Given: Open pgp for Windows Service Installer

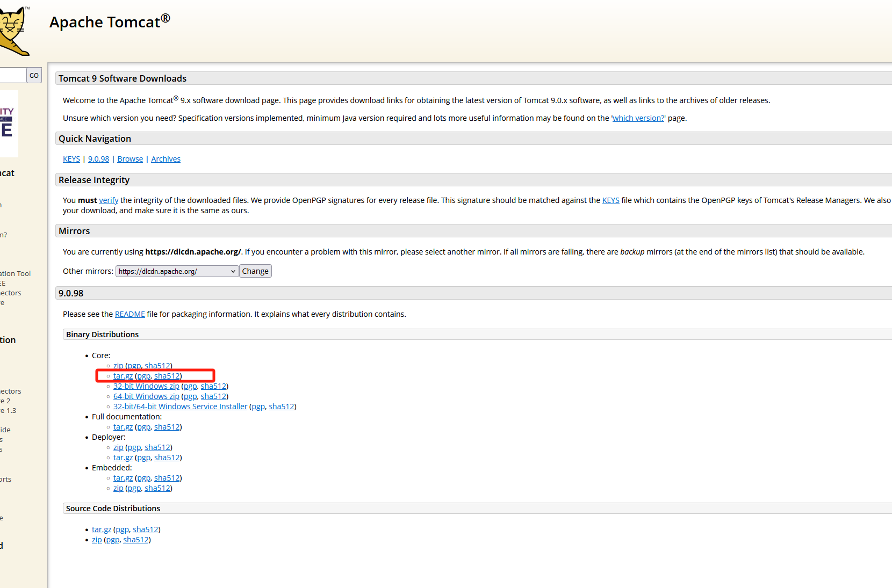Looking at the screenshot, I should [258, 406].
